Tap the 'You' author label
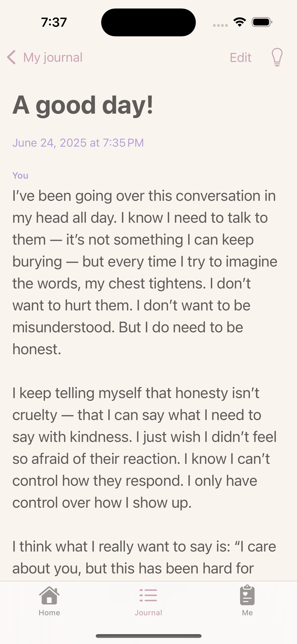Image resolution: width=297 pixels, height=644 pixels. pyautogui.click(x=20, y=176)
